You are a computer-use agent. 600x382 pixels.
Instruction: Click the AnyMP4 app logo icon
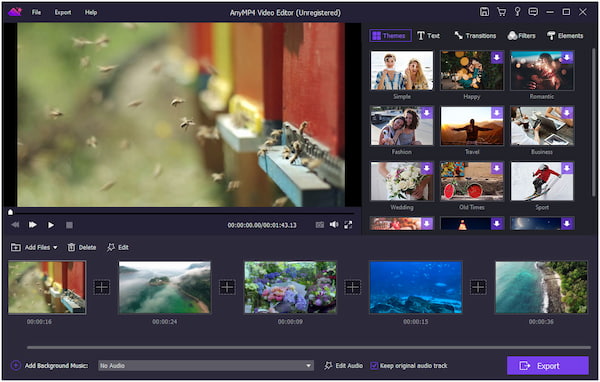(x=15, y=12)
